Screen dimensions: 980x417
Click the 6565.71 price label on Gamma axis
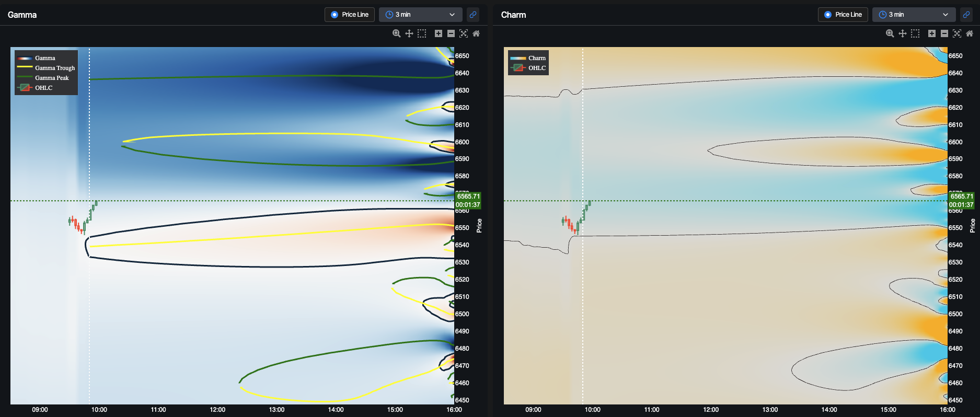tap(468, 196)
